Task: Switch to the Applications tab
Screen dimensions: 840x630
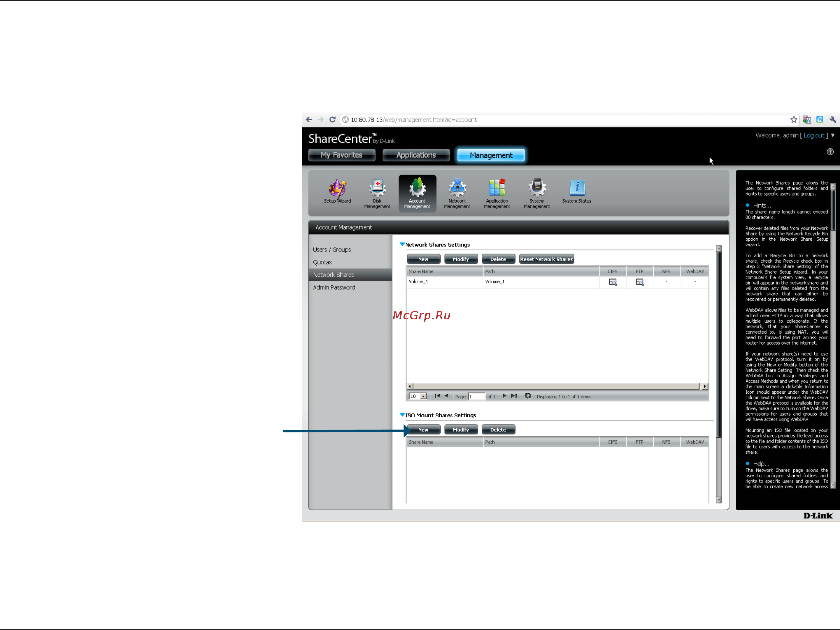Action: point(416,155)
